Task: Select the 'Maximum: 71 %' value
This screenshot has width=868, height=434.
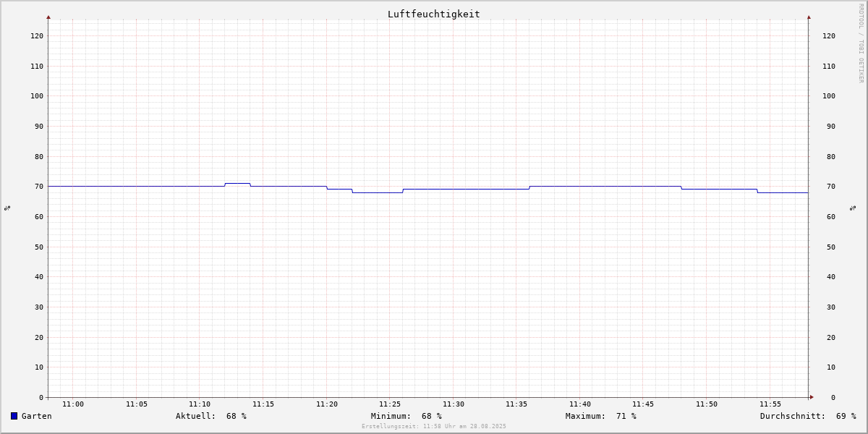Action: (601, 416)
